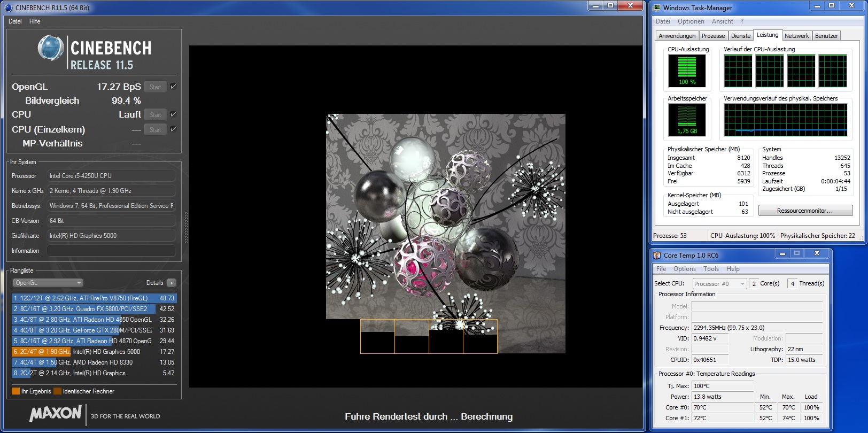The image size is (868, 433).
Task: Switch to the Anwendungen tab
Action: click(677, 36)
